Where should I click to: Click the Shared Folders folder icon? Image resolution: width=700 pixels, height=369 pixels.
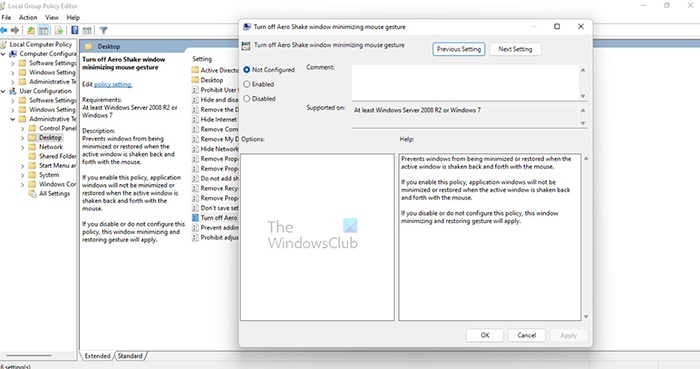coord(32,156)
